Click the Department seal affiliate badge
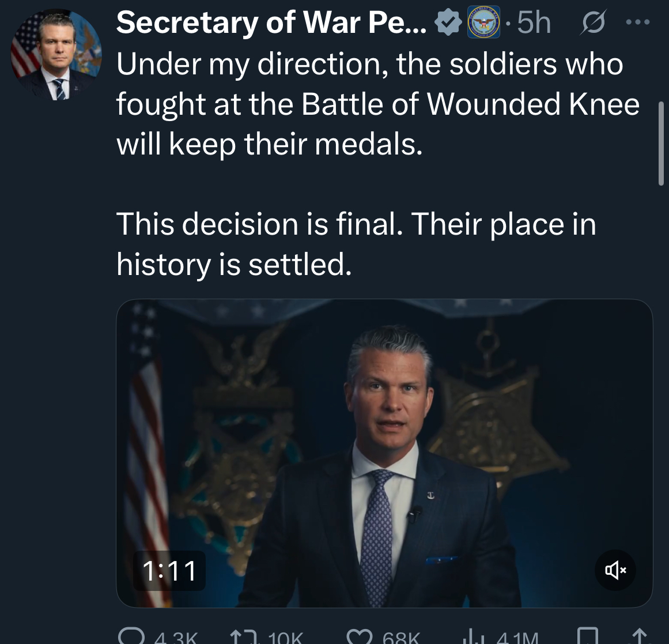This screenshot has height=644, width=669. [x=483, y=22]
